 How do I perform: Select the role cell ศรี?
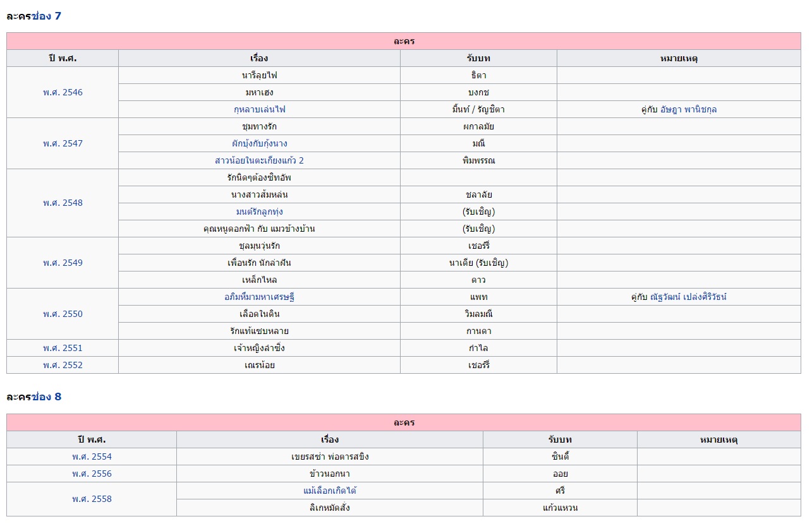coord(560,491)
